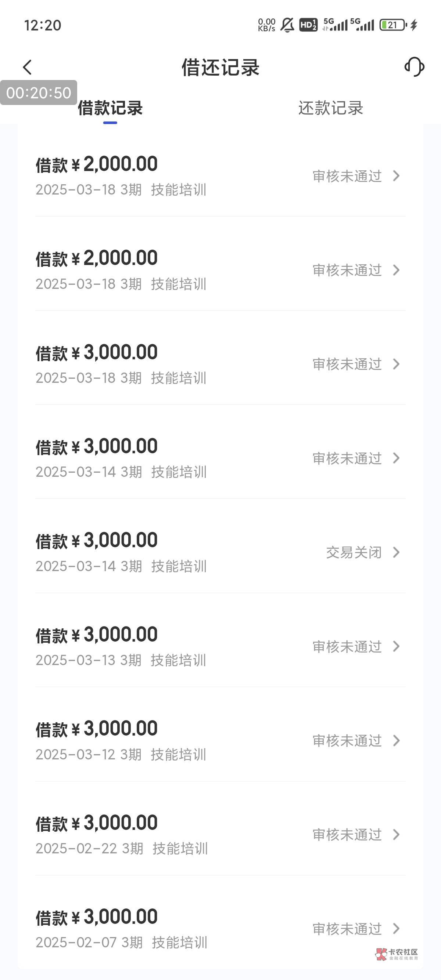The height and width of the screenshot is (980, 441).
Task: Tap the 借还记录 page title
Action: tap(220, 67)
